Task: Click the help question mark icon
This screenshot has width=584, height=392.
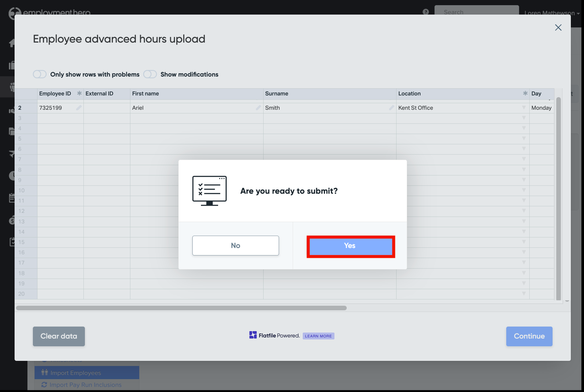Action: [x=426, y=12]
